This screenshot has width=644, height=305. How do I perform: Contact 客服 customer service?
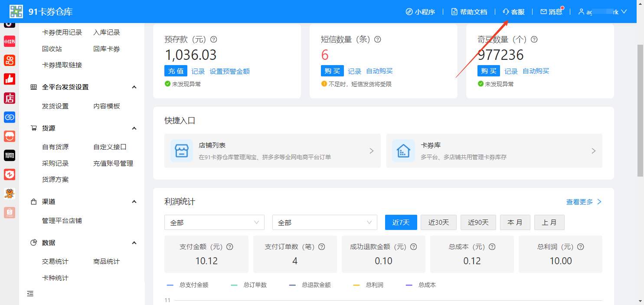pyautogui.click(x=513, y=12)
